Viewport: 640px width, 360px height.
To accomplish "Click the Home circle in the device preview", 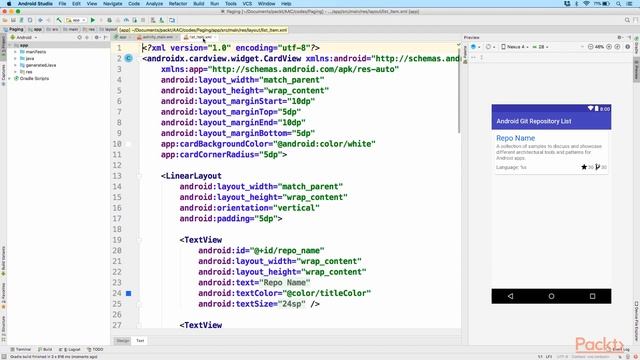I will click(x=551, y=296).
